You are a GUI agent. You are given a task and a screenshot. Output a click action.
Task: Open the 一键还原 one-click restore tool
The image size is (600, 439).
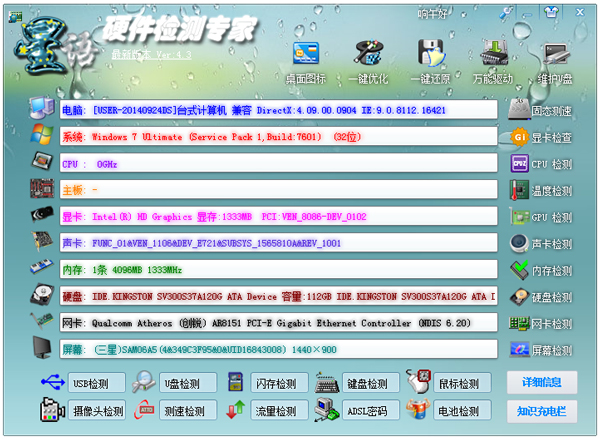(430, 63)
